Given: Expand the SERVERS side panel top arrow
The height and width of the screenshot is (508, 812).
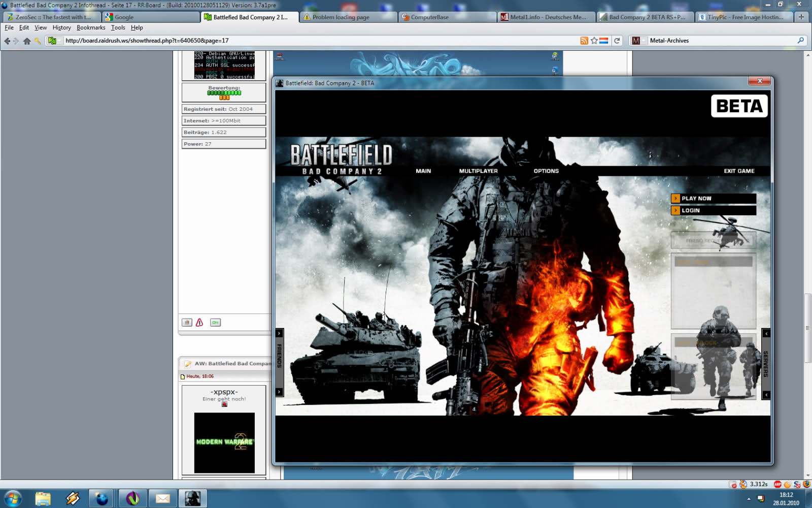Looking at the screenshot, I should click(x=766, y=333).
